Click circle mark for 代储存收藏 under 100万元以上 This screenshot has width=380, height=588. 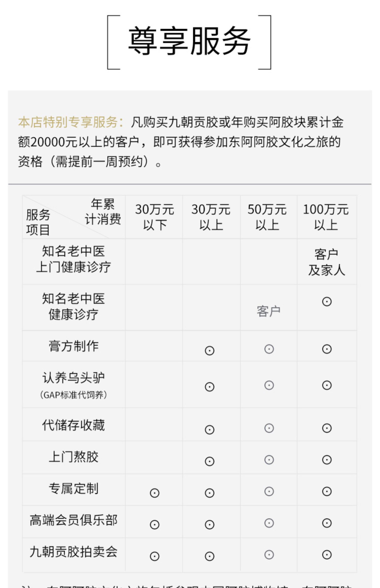point(327,428)
